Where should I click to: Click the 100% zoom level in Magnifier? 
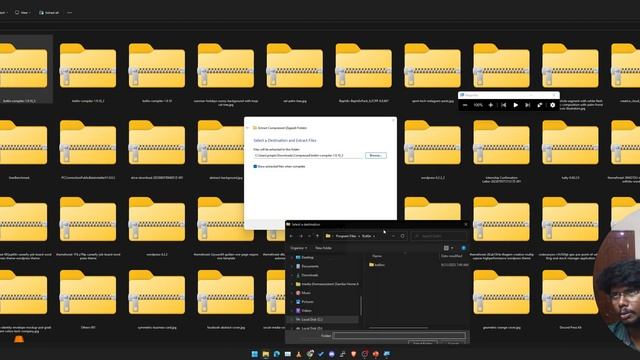478,105
